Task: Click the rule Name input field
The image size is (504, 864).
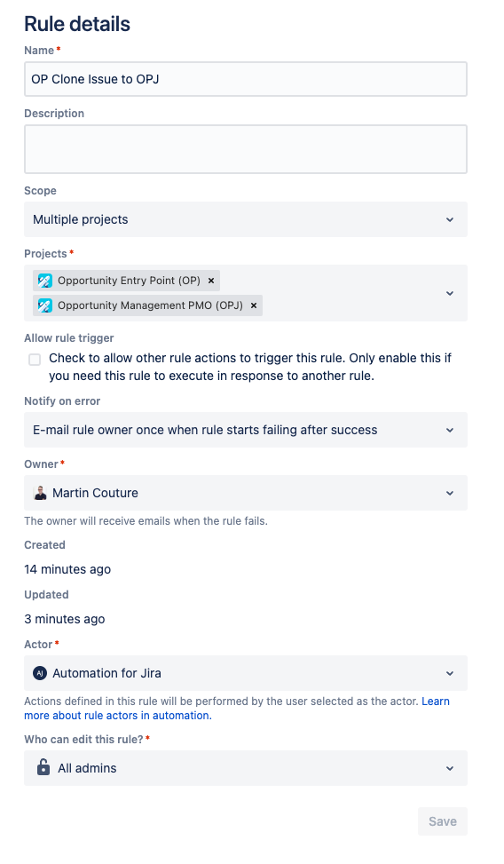Action: (246, 79)
